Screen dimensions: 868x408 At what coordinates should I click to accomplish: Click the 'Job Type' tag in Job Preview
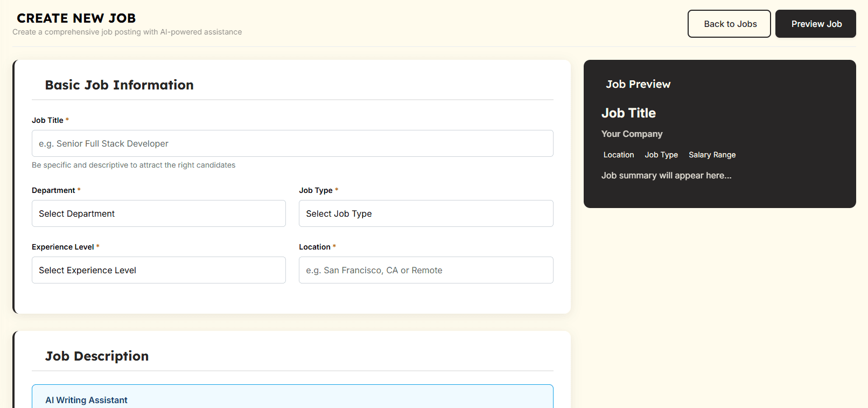(x=661, y=155)
